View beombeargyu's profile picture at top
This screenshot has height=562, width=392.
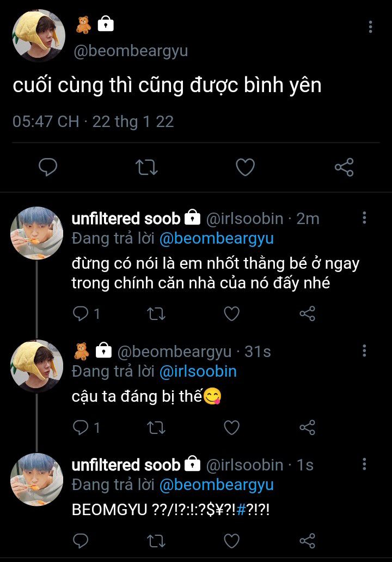coord(38,35)
